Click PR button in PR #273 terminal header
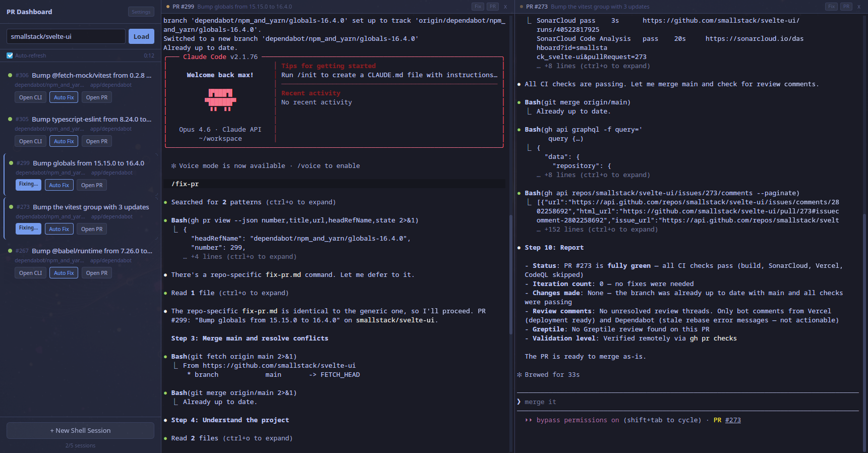This screenshot has width=868, height=453. tap(846, 7)
